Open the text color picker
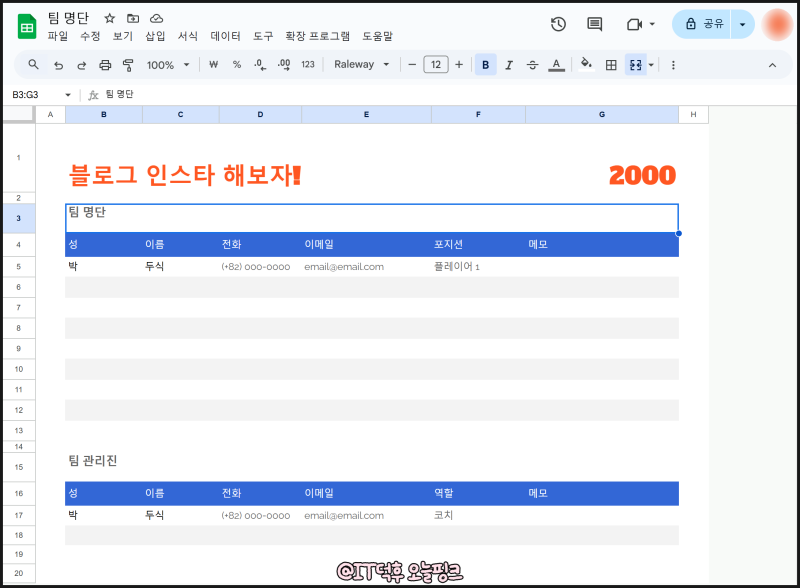 pyautogui.click(x=556, y=65)
